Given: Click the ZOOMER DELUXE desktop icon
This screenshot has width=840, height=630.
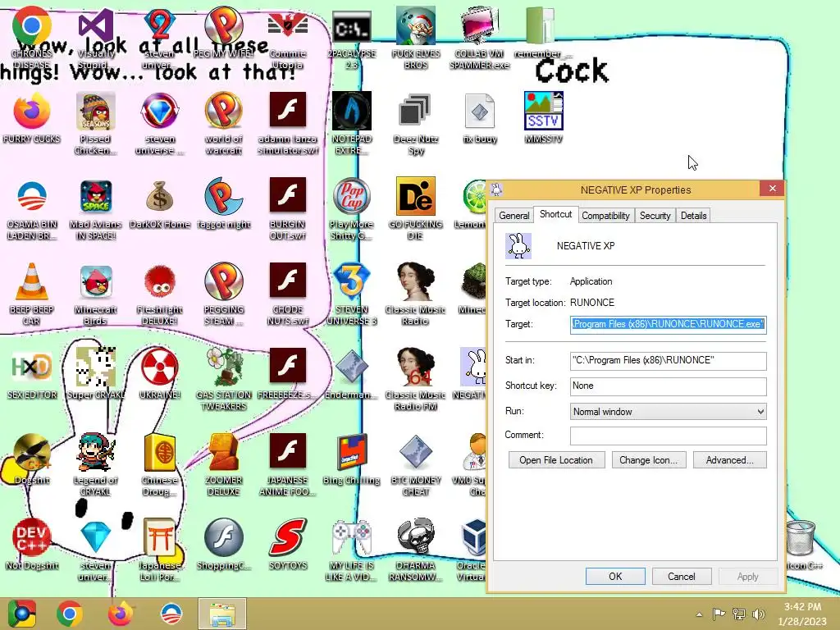Looking at the screenshot, I should pos(223,453).
